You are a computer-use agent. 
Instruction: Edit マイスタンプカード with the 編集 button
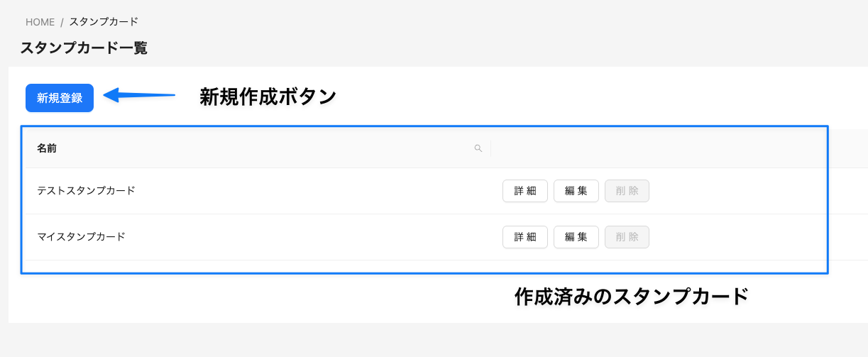point(576,237)
